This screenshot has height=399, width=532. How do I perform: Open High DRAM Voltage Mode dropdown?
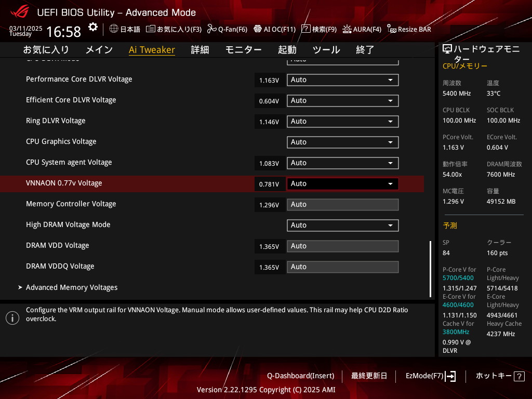pyautogui.click(x=343, y=225)
